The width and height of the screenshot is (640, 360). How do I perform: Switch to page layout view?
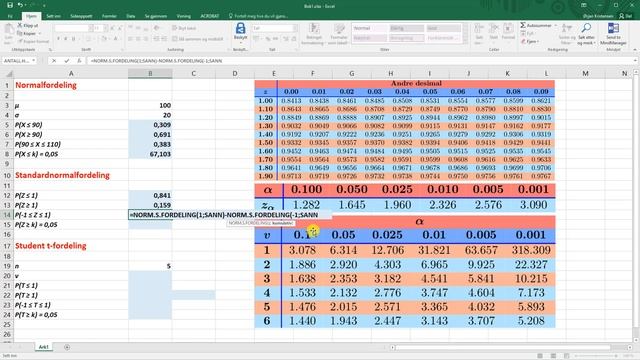[x=553, y=356]
